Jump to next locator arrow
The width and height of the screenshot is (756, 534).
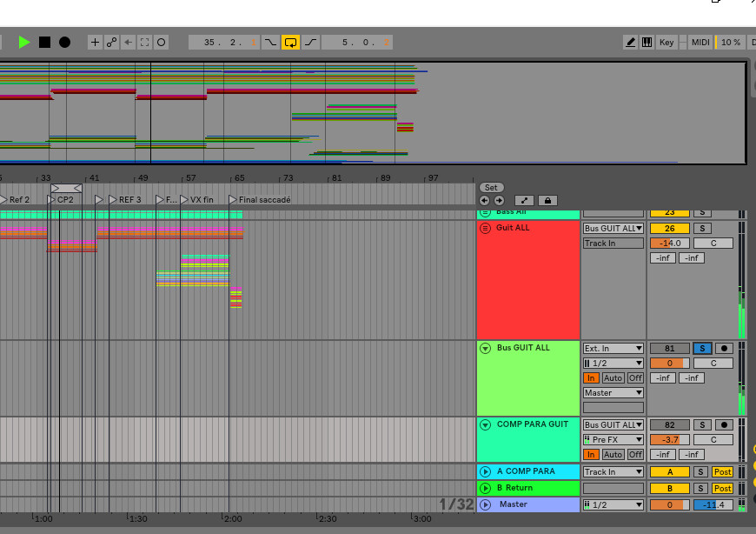499,200
